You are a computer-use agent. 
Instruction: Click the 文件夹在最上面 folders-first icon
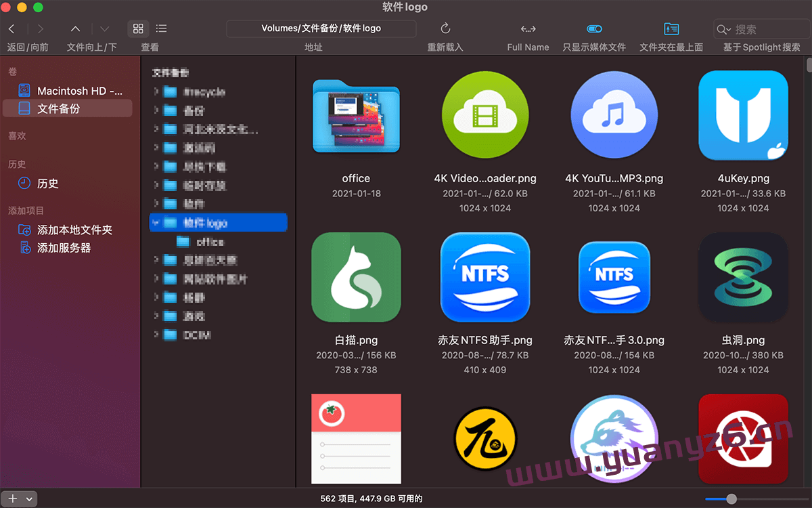coord(671,28)
